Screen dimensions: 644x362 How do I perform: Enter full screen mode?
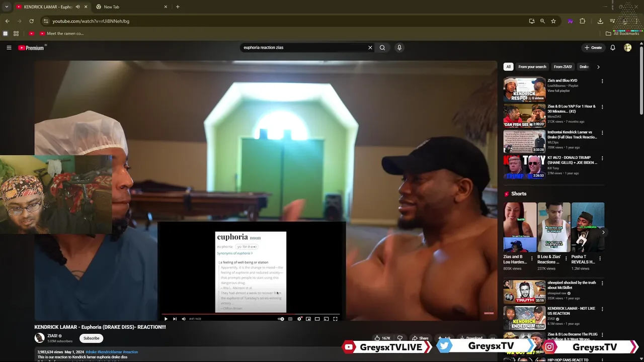point(335,319)
